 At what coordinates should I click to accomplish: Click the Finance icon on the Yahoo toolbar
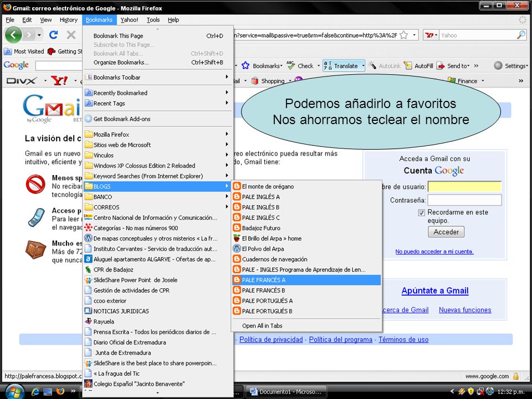click(x=452, y=81)
